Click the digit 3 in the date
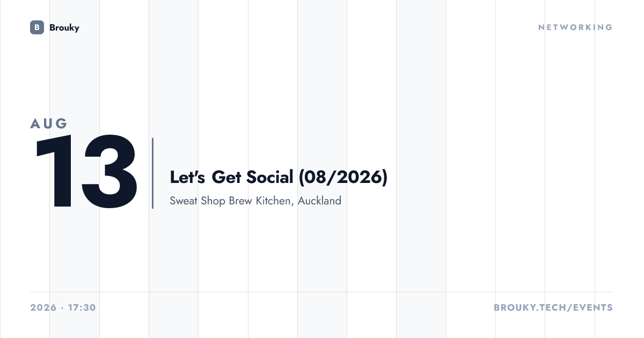This screenshot has height=338, width=644. [x=109, y=173]
